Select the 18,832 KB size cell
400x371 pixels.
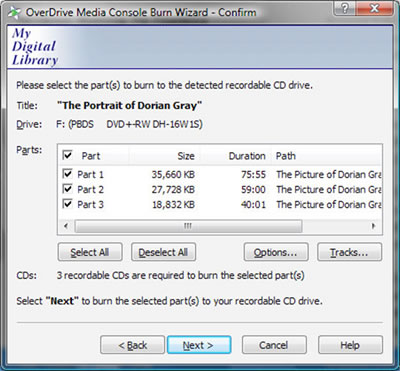[x=173, y=204]
